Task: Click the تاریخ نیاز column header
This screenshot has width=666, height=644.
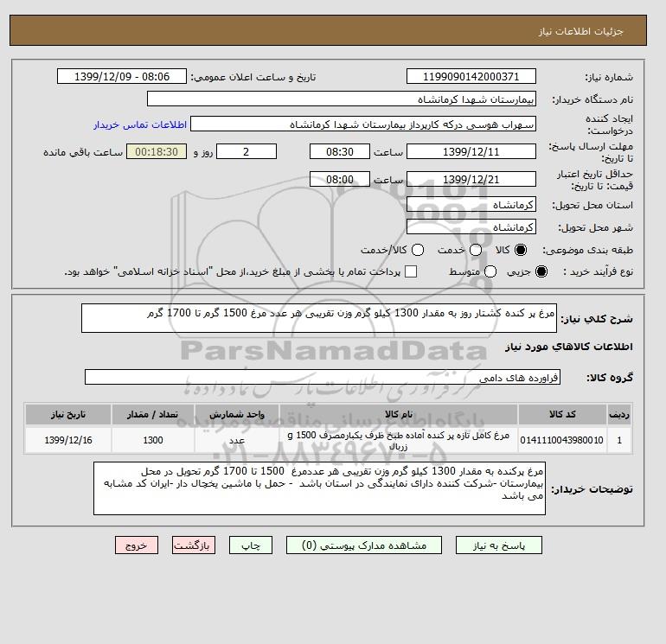Action: (x=68, y=414)
